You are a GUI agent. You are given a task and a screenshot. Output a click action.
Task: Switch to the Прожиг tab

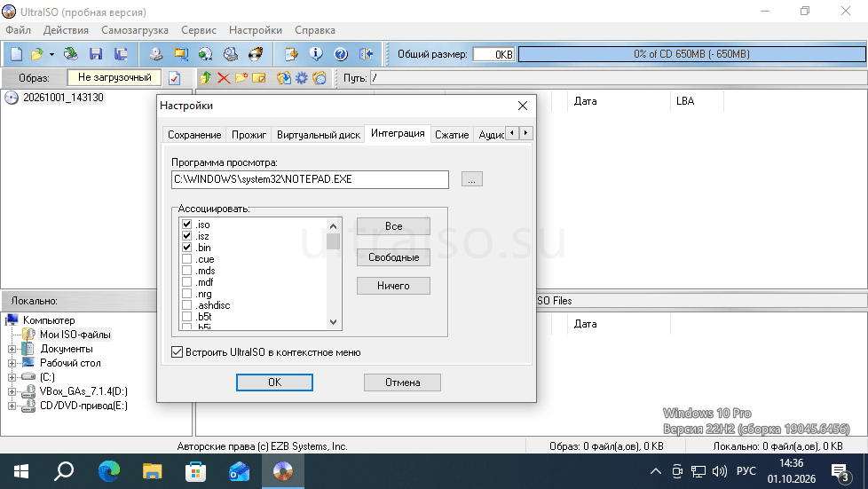point(249,135)
